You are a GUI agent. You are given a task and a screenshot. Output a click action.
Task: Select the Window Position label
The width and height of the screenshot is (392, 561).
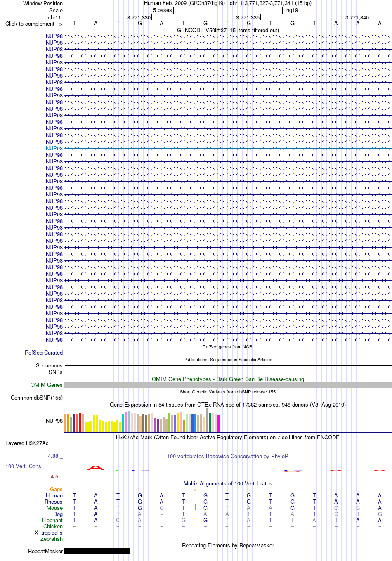43,3
